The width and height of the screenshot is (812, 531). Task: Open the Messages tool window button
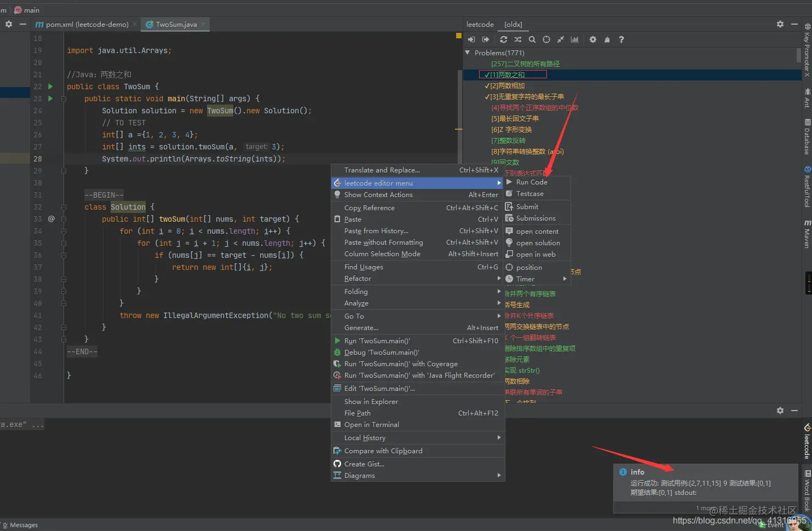20,525
